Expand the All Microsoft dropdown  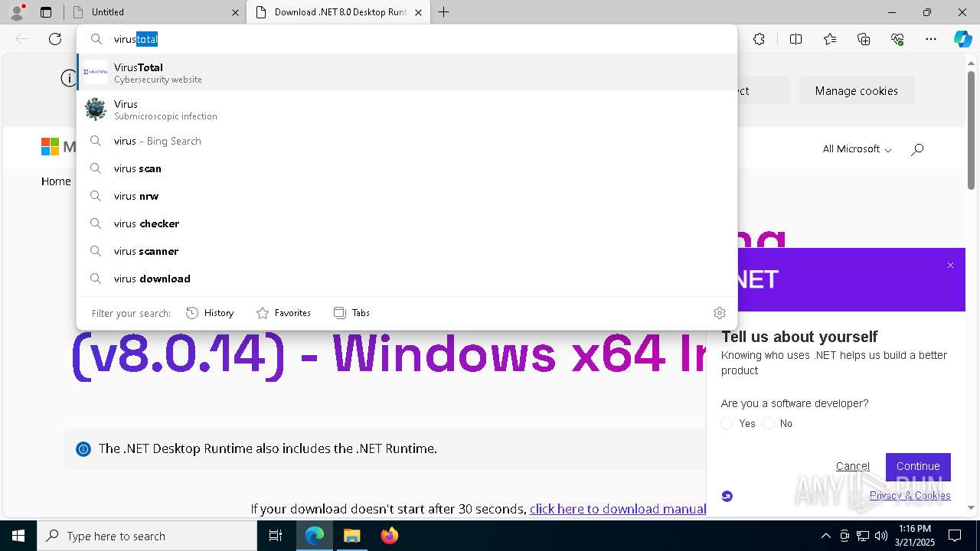click(x=857, y=149)
